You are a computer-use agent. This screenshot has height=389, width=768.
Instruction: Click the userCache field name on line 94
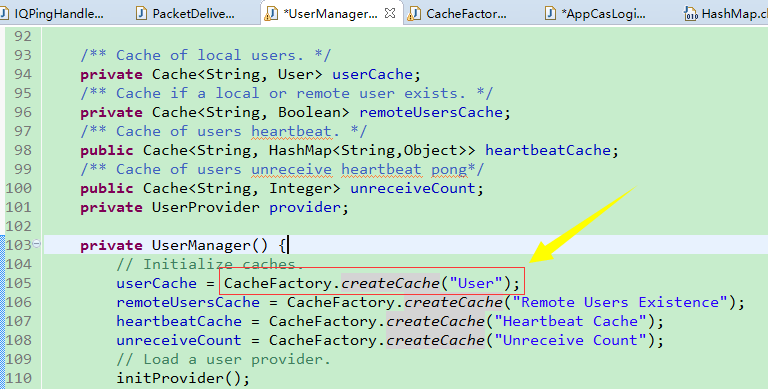point(373,74)
